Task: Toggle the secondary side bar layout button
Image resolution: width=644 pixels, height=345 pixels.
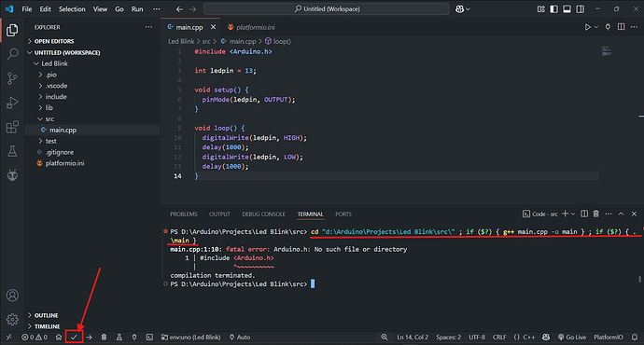Action: click(580, 9)
